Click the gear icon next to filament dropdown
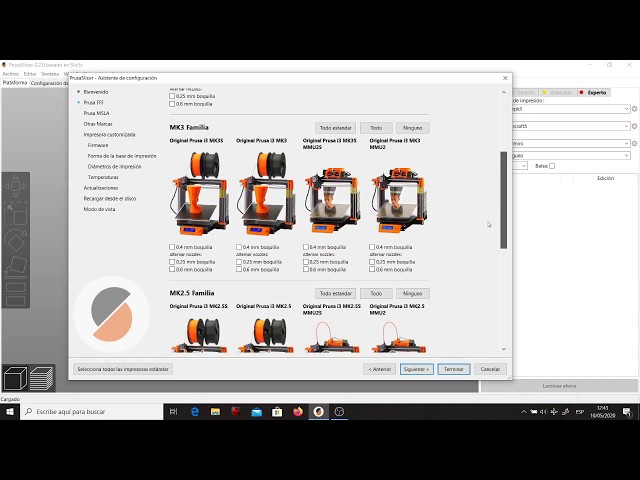 635,126
